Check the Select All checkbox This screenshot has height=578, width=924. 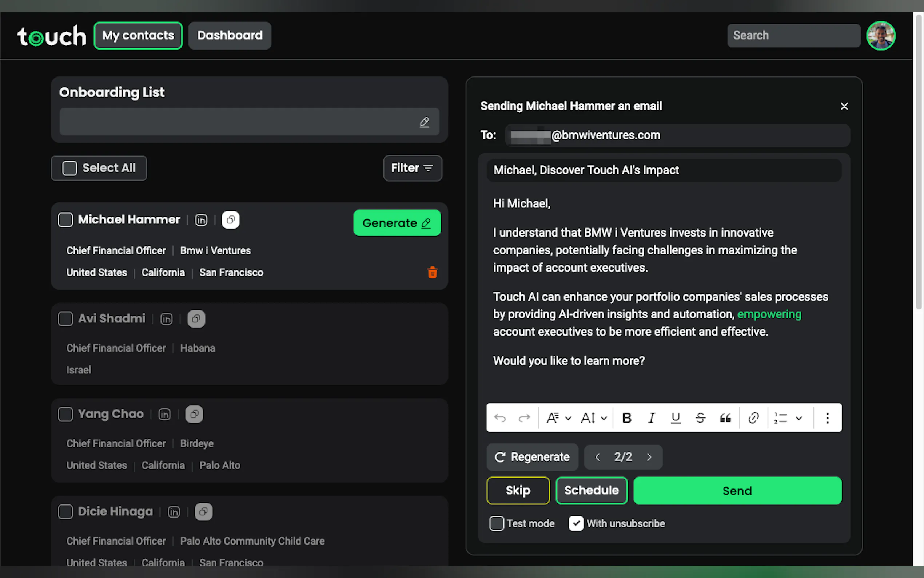(70, 168)
